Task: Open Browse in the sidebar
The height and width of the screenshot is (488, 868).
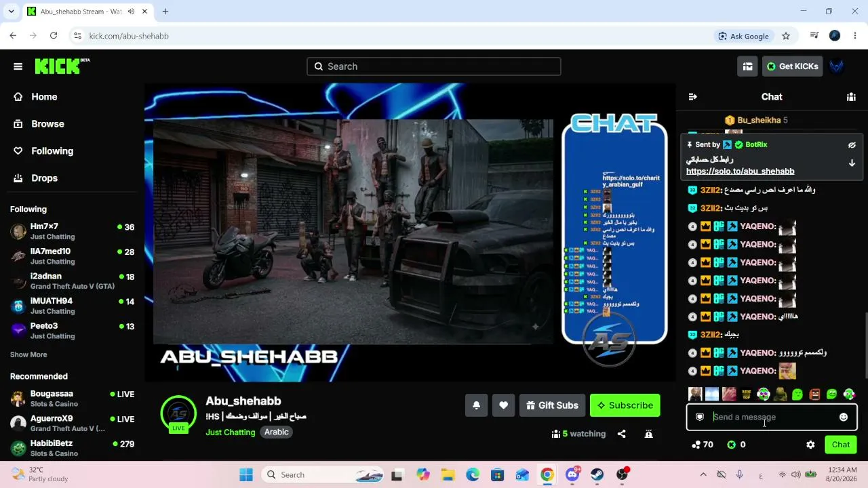Action: tap(47, 124)
